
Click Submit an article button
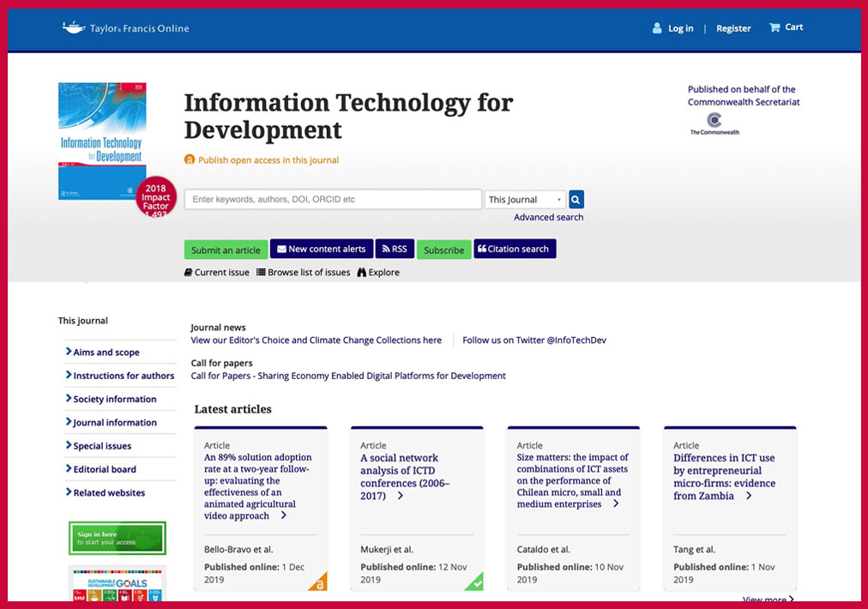[x=226, y=250]
